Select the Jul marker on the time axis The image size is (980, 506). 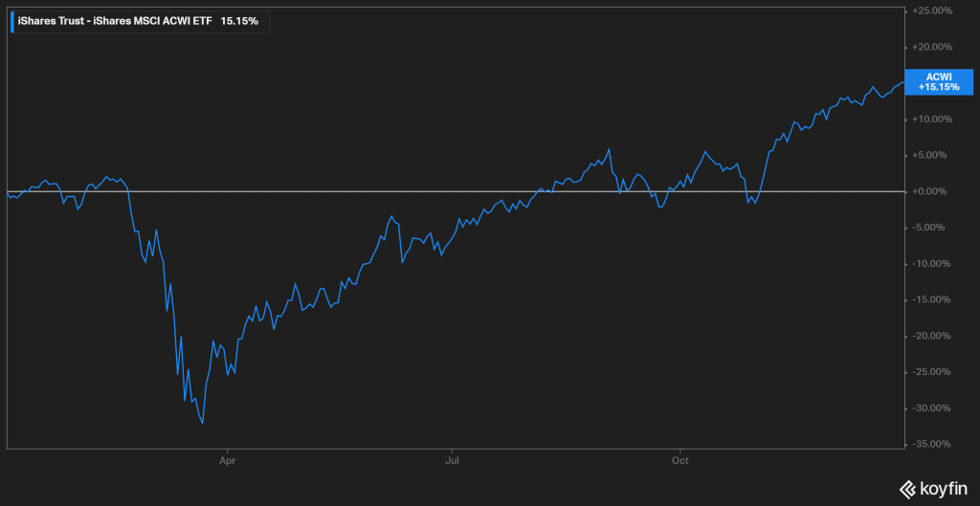click(454, 459)
